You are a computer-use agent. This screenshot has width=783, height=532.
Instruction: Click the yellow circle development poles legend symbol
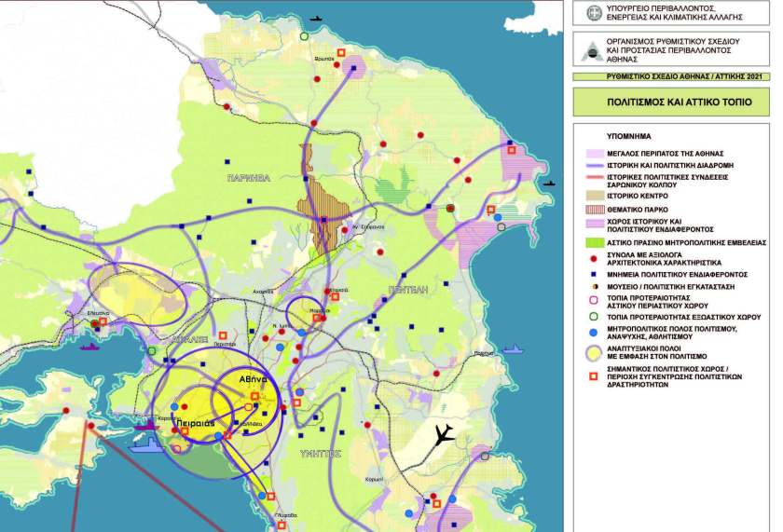[593, 353]
